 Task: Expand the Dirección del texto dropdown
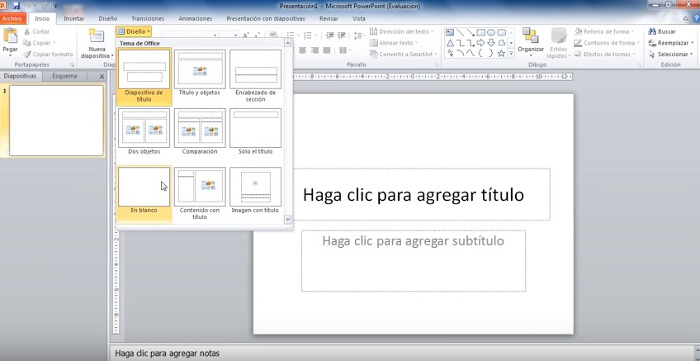coord(402,32)
